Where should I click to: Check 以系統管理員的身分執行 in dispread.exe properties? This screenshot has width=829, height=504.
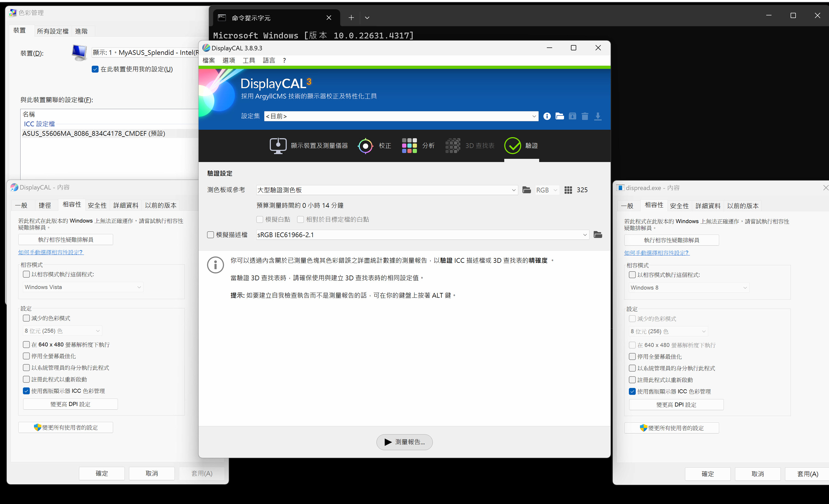[632, 368]
